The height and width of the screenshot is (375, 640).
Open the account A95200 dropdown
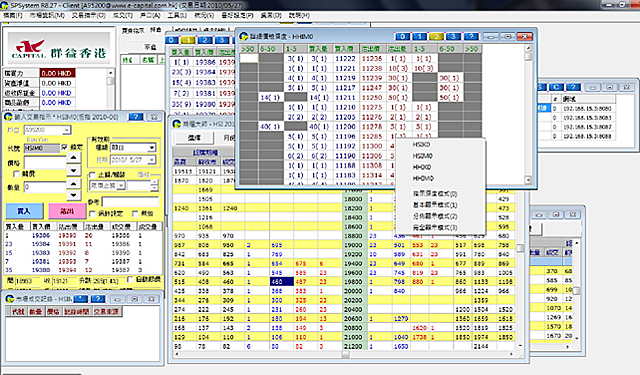pyautogui.click(x=67, y=130)
